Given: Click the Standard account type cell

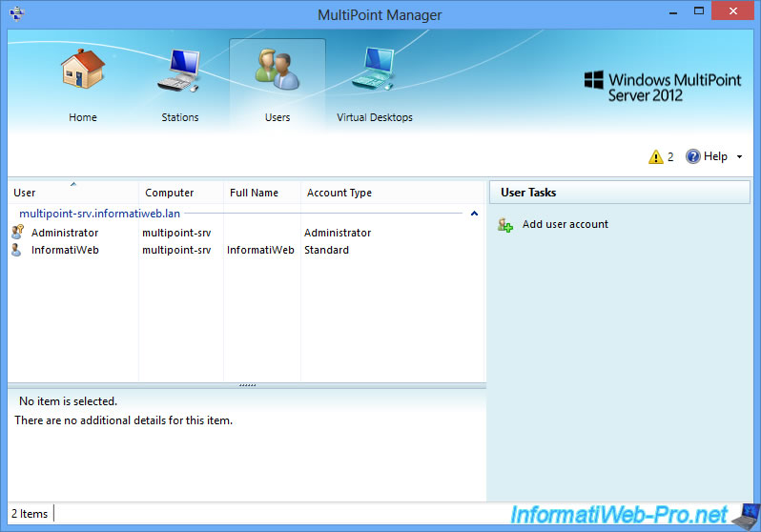Looking at the screenshot, I should coord(326,250).
